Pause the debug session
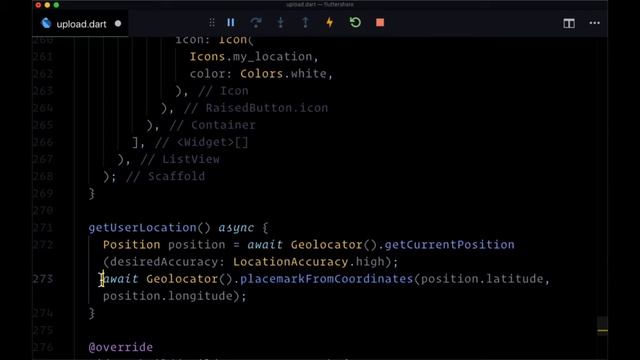640x360 pixels. tap(231, 23)
